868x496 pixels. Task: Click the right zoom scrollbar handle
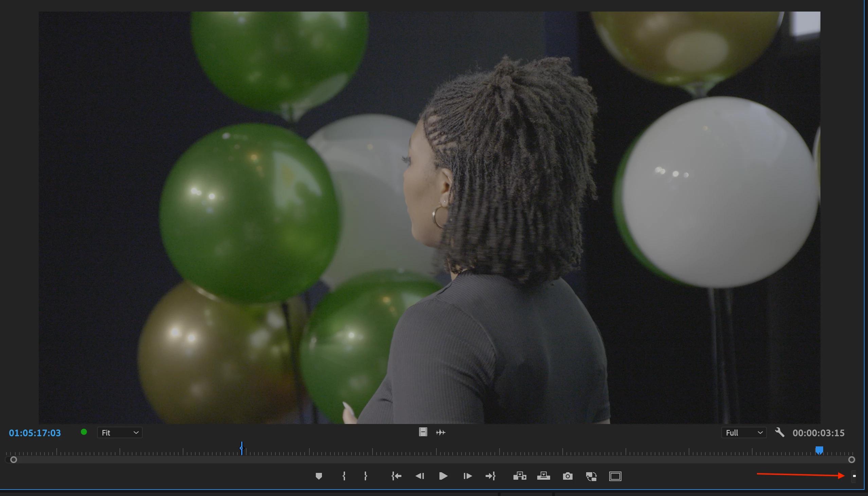(851, 460)
